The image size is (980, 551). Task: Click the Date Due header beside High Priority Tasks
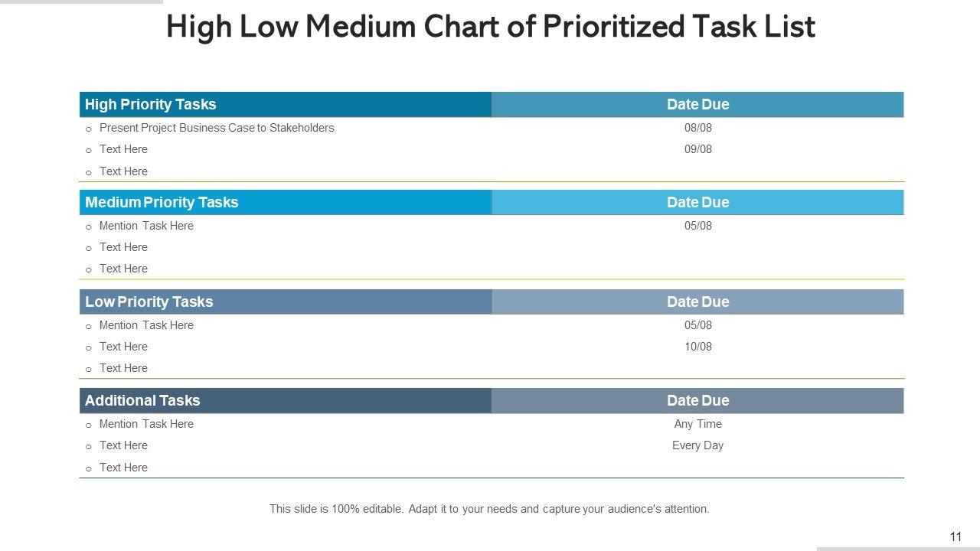[x=697, y=105]
